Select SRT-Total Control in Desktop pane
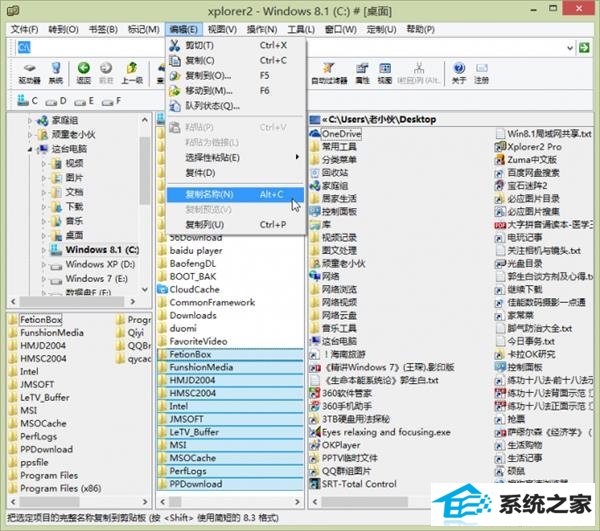This screenshot has height=531, width=600. 359,484
